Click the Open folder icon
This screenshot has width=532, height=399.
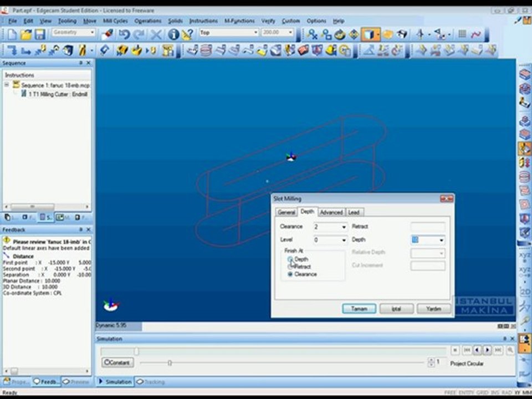pos(26,34)
